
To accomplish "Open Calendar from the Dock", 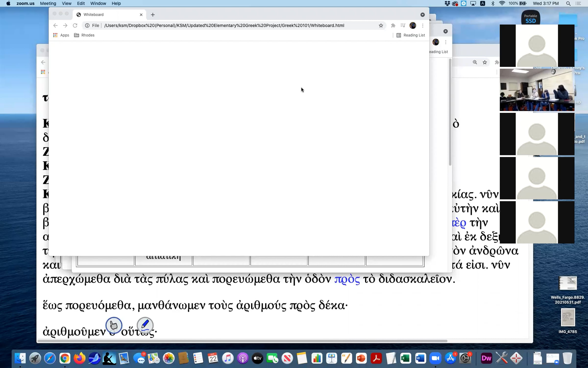I will tap(213, 358).
